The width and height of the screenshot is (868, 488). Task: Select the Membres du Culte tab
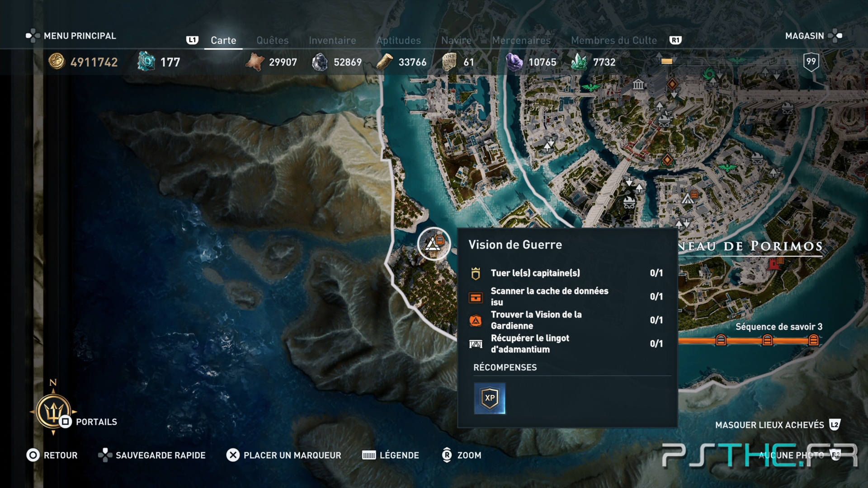pyautogui.click(x=613, y=40)
